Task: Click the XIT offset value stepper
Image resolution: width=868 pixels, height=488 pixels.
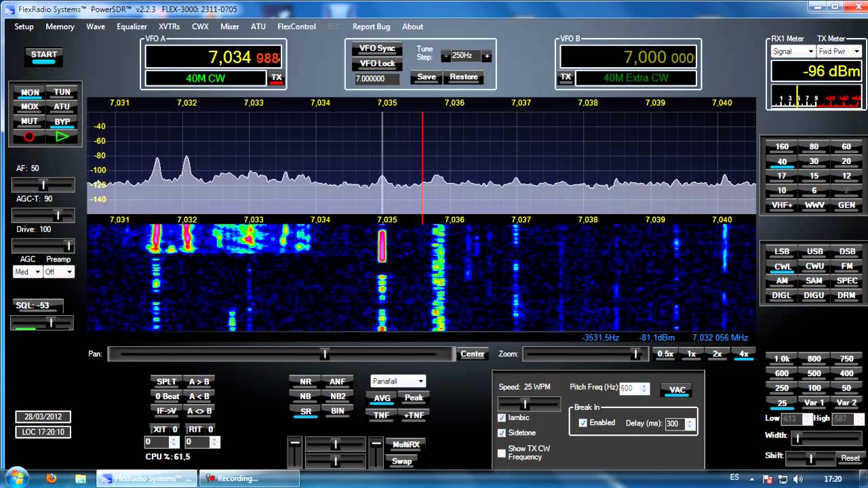Action: tap(174, 442)
